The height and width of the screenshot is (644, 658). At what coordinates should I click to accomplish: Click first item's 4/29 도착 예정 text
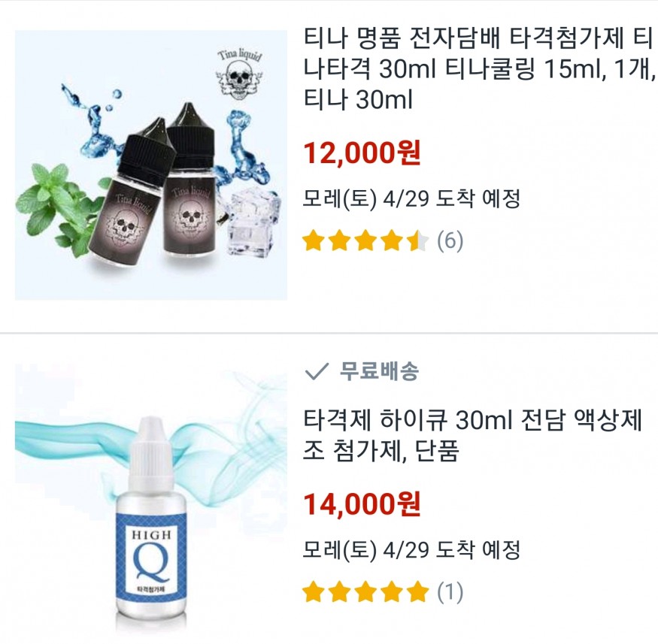click(x=451, y=198)
